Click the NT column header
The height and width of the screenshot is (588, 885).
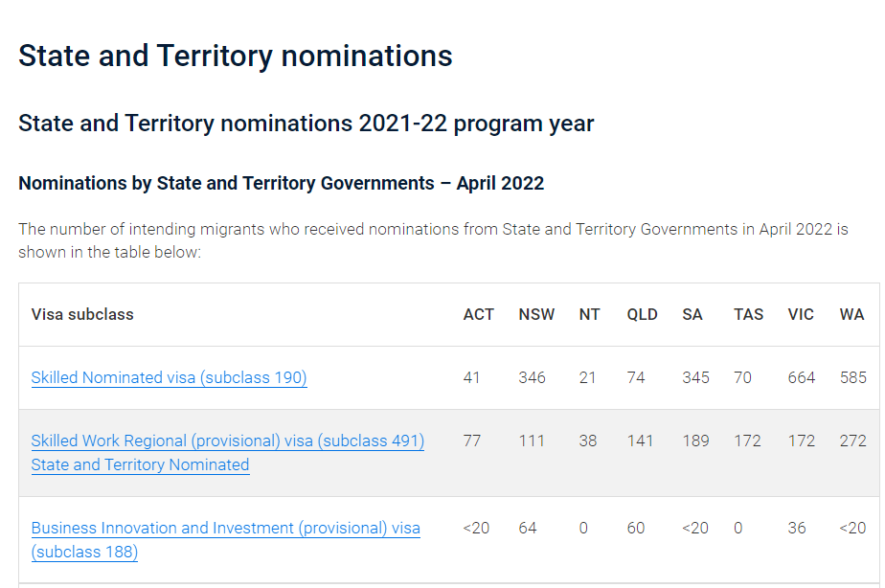click(x=589, y=314)
